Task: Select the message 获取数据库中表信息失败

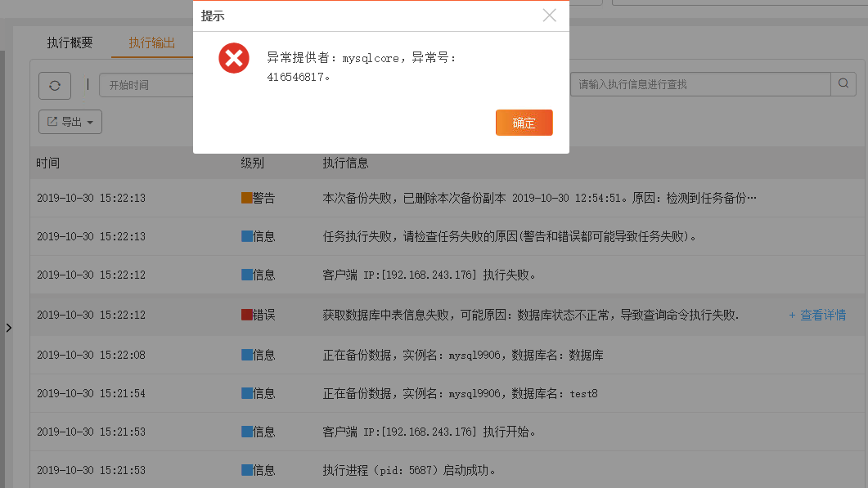Action: click(x=530, y=315)
